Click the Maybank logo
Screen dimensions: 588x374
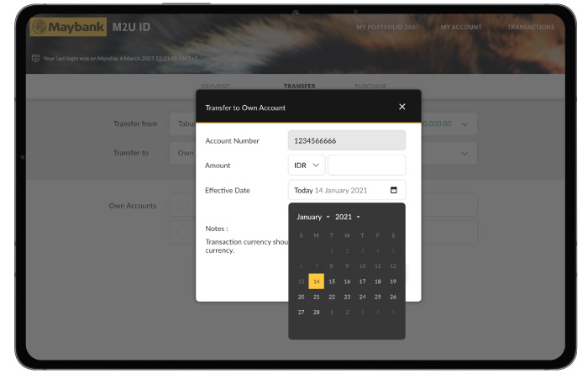click(x=68, y=27)
